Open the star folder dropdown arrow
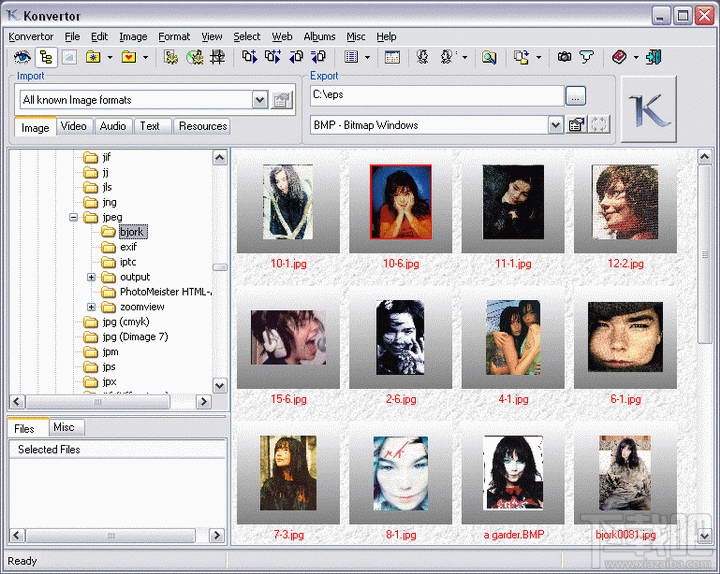This screenshot has height=574, width=720. tap(110, 57)
